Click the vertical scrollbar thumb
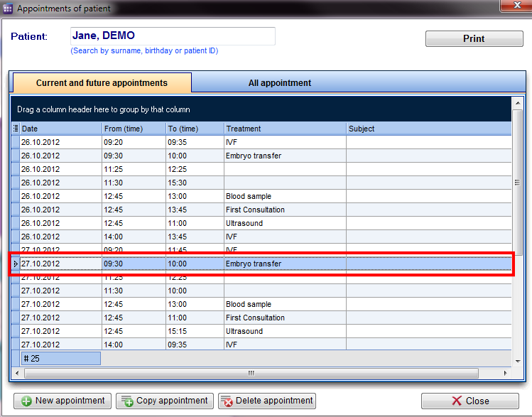The image size is (532, 417). tap(517, 182)
